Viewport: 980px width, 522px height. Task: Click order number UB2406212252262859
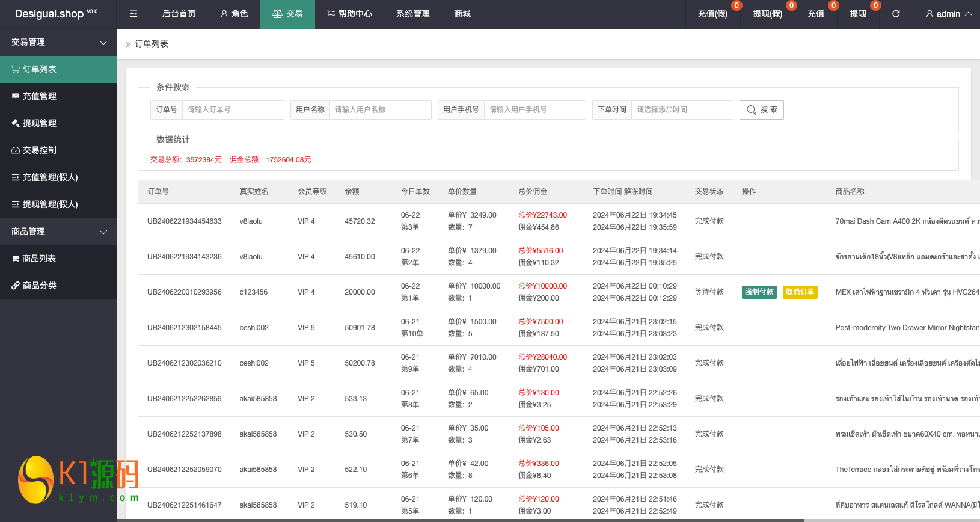pos(185,399)
